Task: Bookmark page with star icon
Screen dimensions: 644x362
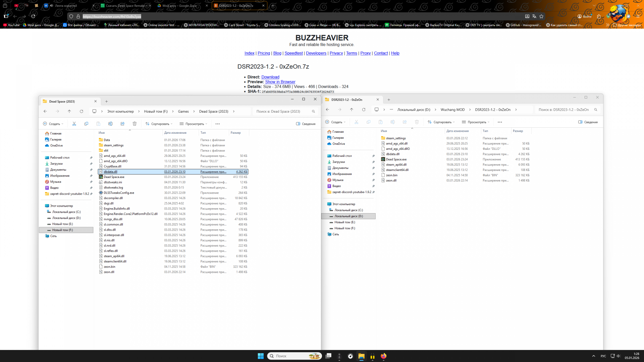Action: (541, 16)
